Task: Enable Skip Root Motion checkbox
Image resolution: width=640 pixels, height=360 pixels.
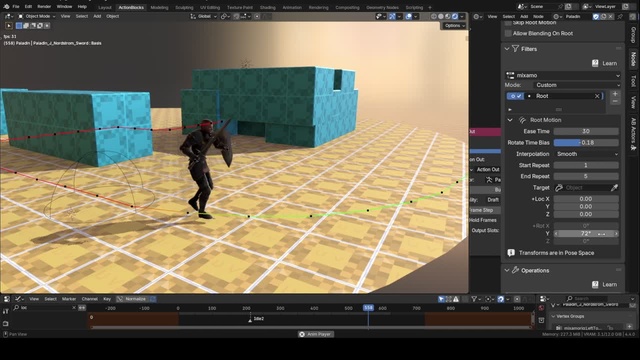Action: coord(508,23)
